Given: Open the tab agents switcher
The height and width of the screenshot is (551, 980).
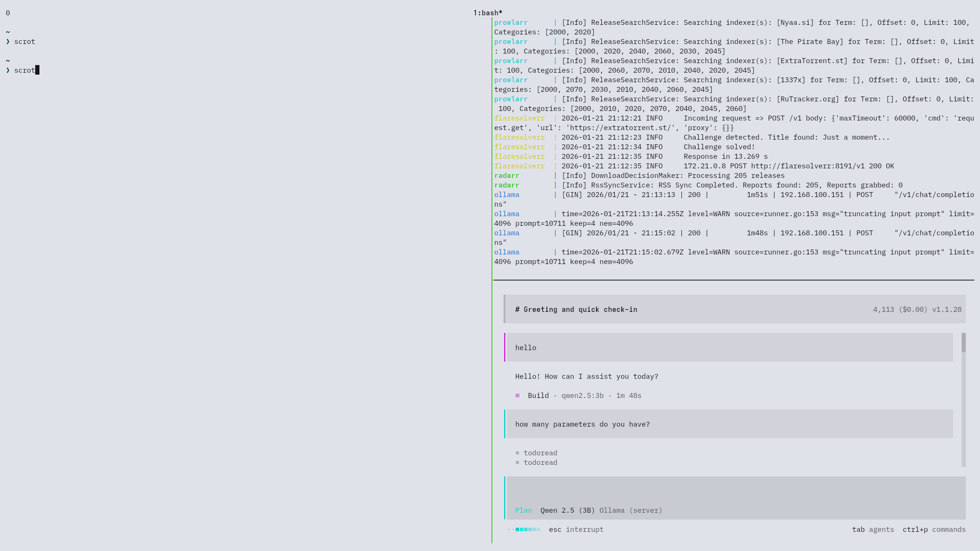Looking at the screenshot, I should [x=873, y=530].
